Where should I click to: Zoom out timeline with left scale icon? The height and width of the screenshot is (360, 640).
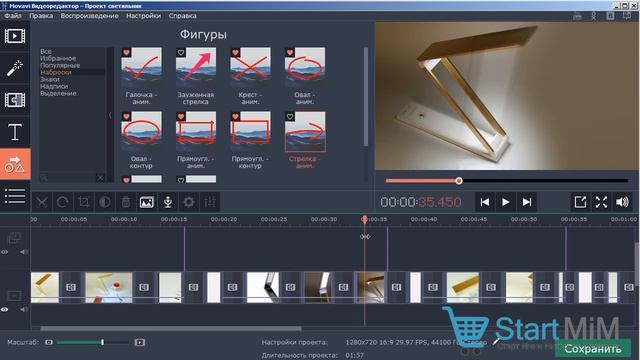[x=49, y=342]
